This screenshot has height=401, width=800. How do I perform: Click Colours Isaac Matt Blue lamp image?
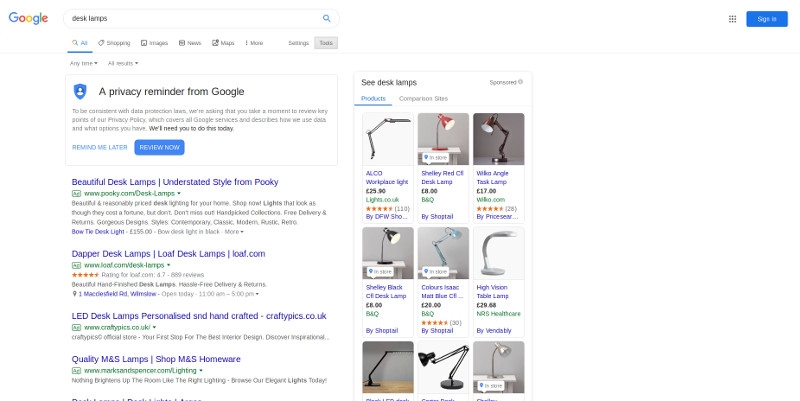443,253
